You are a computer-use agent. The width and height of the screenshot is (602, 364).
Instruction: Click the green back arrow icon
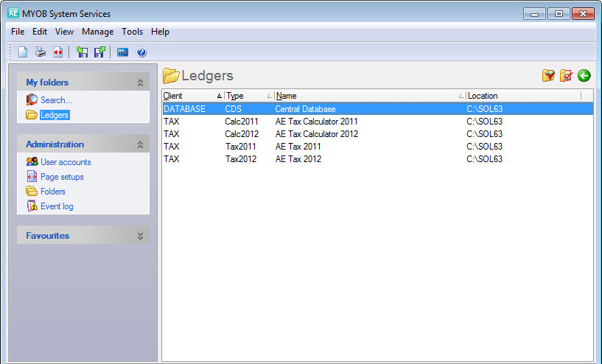584,75
